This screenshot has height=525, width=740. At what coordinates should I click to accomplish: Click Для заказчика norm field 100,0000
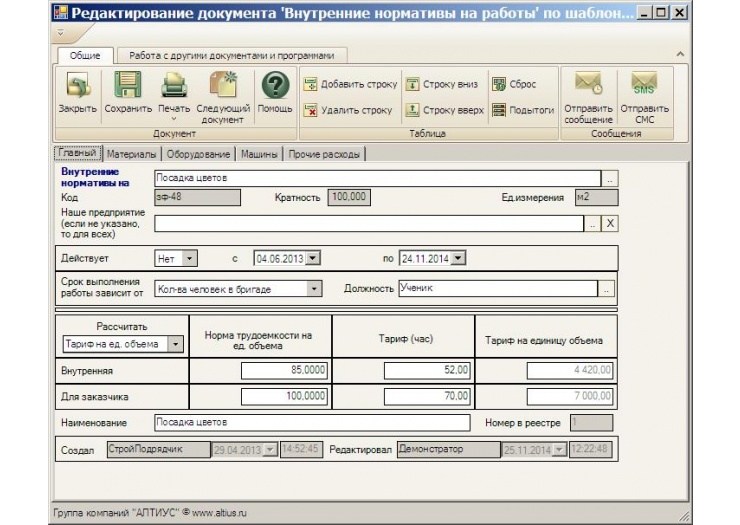[284, 397]
